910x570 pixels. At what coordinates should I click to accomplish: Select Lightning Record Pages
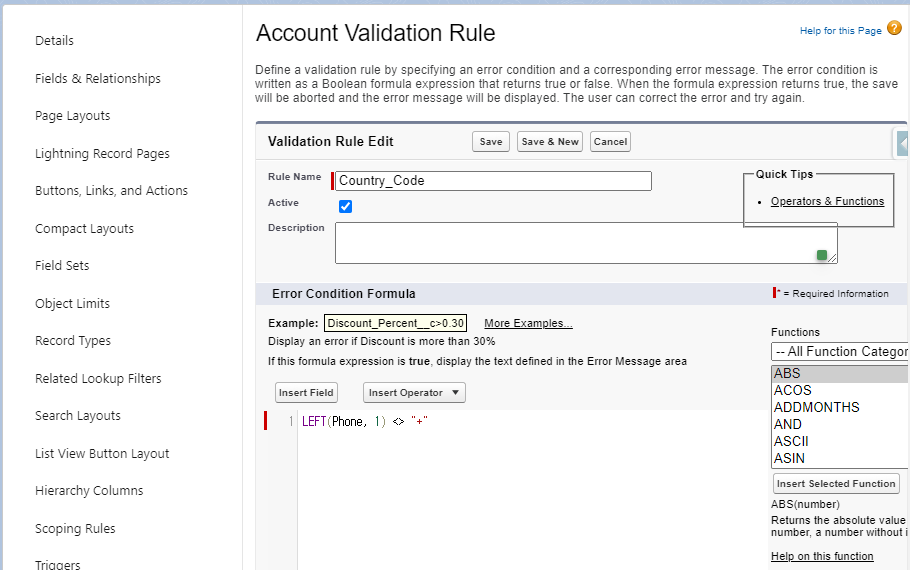click(x=102, y=153)
